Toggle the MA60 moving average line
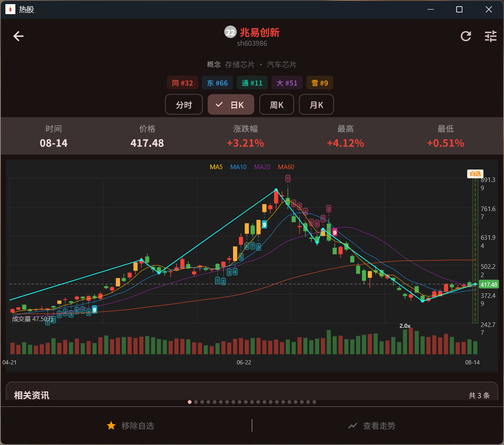The image size is (504, 445). point(286,167)
